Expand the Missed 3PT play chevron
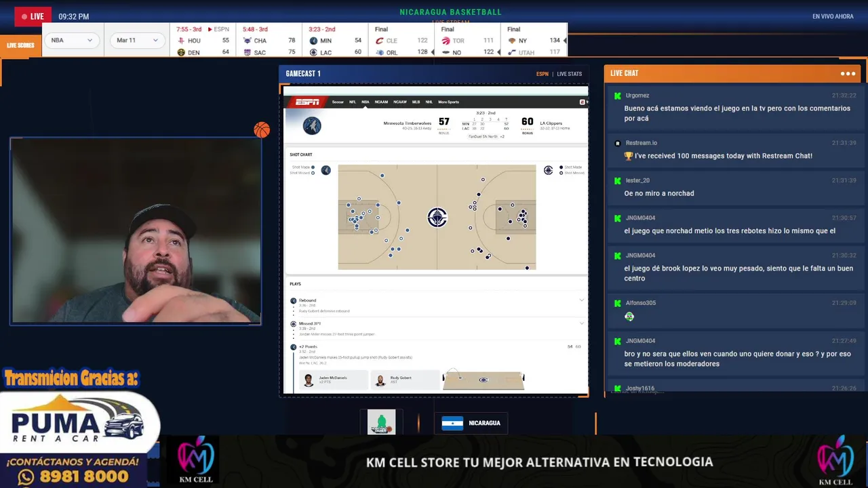868x488 pixels. click(581, 324)
